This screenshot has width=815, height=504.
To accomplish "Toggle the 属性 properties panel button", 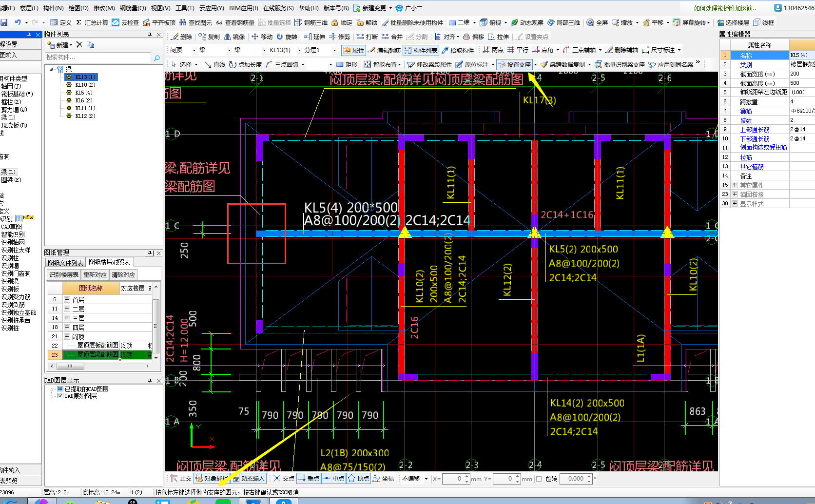I will click(353, 50).
